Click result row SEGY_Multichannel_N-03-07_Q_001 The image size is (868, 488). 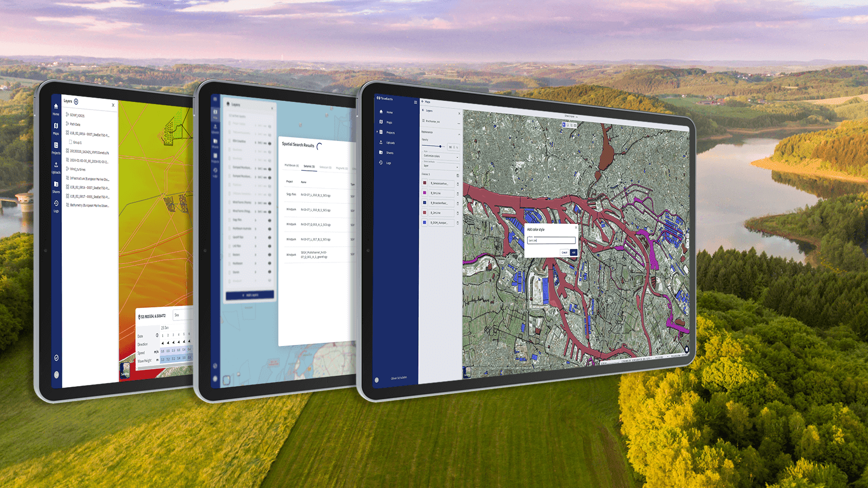pos(320,254)
